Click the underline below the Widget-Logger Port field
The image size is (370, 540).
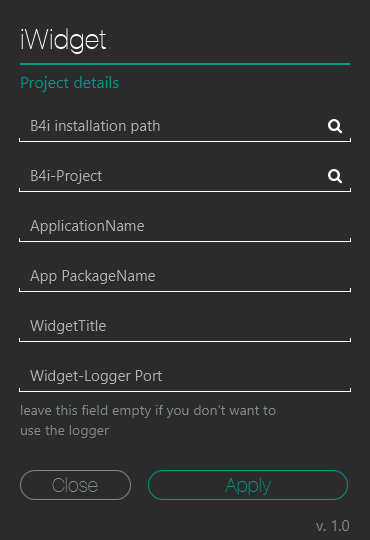click(x=185, y=390)
